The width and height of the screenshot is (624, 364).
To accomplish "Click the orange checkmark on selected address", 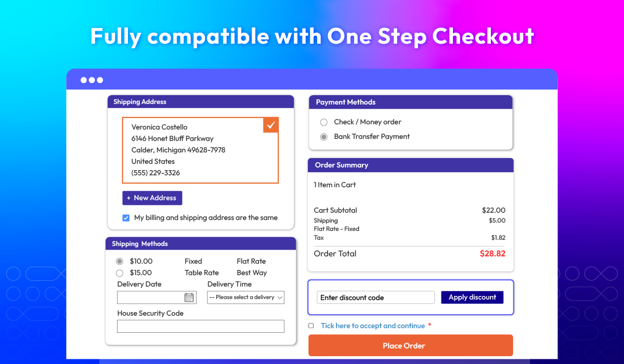I will 270,125.
